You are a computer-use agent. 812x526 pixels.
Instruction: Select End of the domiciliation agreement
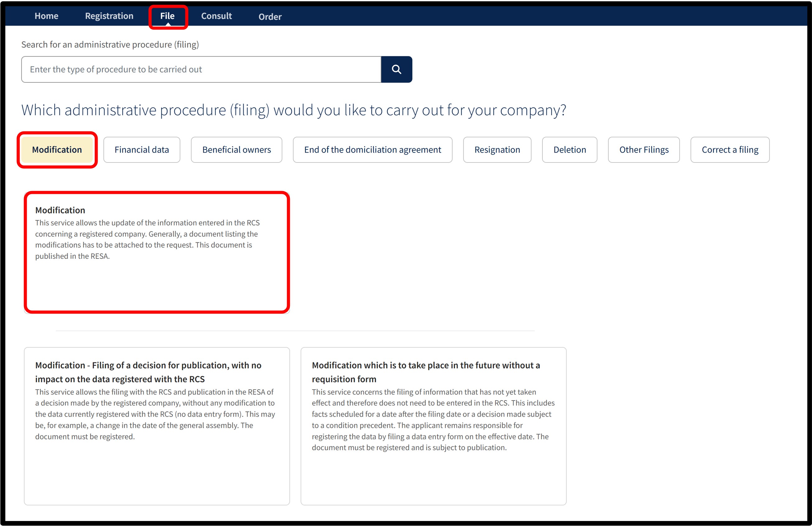[373, 150]
